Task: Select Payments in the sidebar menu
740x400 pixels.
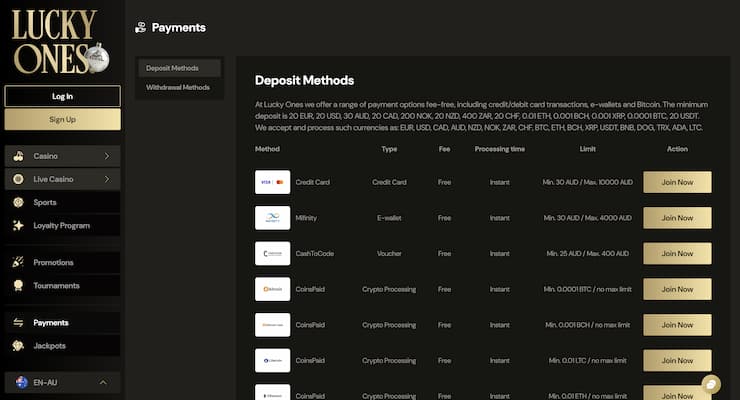Action: click(x=62, y=323)
